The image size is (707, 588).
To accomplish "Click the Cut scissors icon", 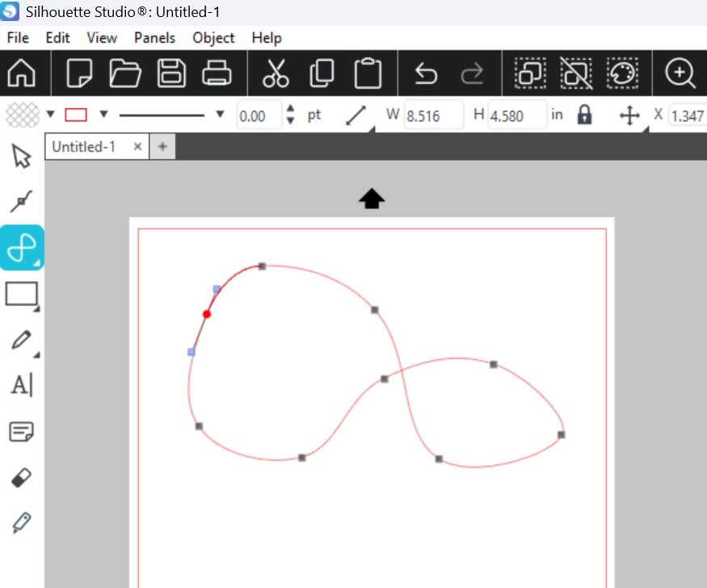I will (276, 73).
